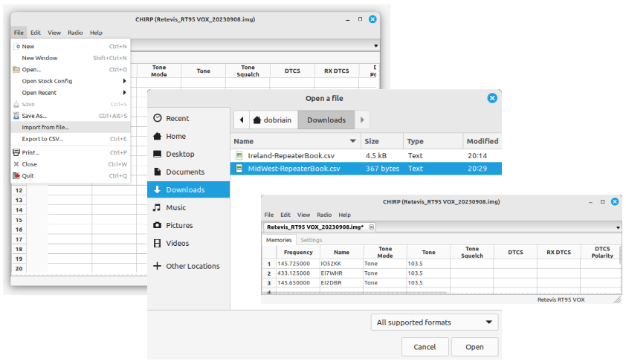Screen dimensions: 626x364
Task: Click name cell EI2DBR
Action: [x=341, y=283]
